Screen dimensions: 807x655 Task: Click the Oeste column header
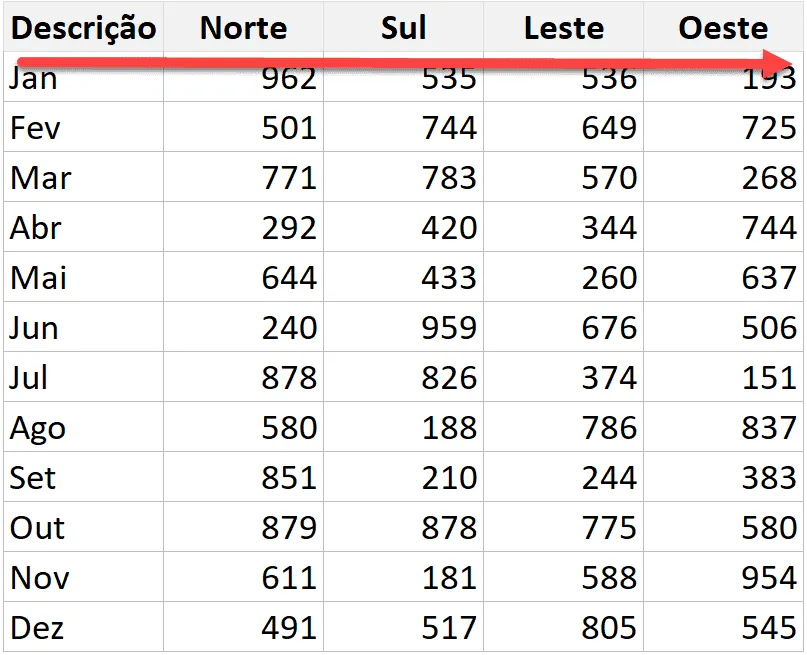723,27
